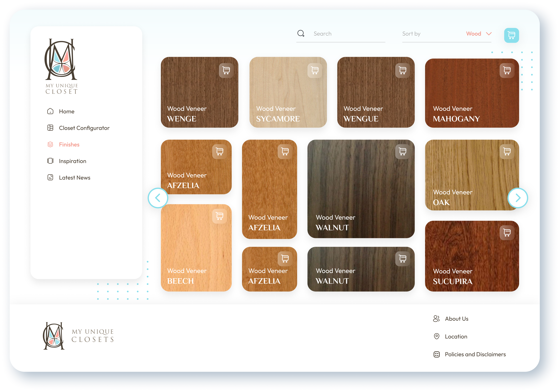
Task: Go to next finishes with right arrow
Action: tap(518, 198)
